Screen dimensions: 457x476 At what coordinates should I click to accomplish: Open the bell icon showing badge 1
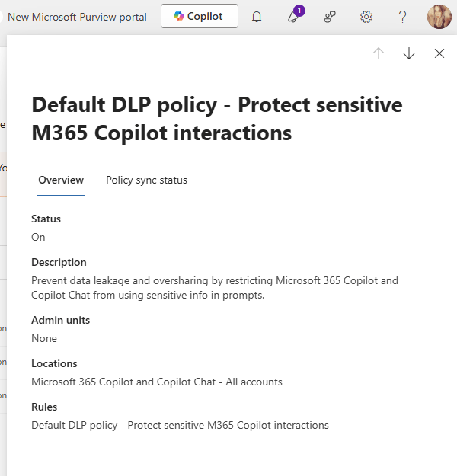(x=293, y=17)
